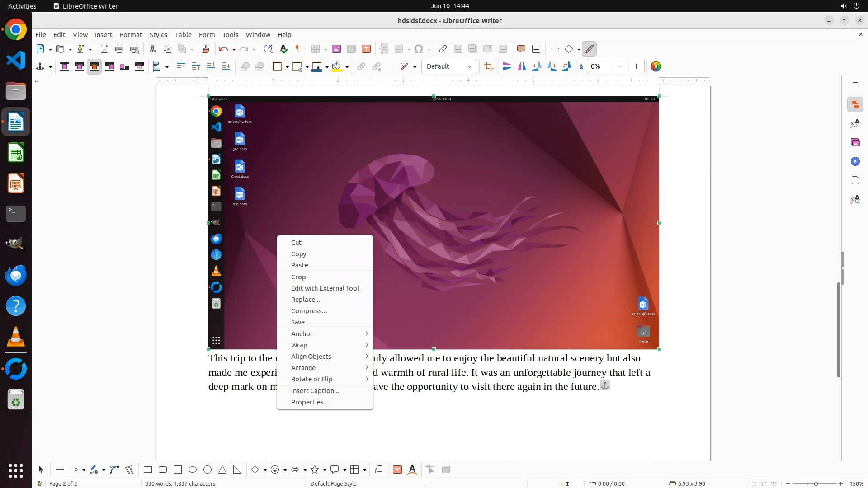Click the Insert Image toolbar icon
This screenshot has width=868, height=488.
pyautogui.click(x=336, y=49)
